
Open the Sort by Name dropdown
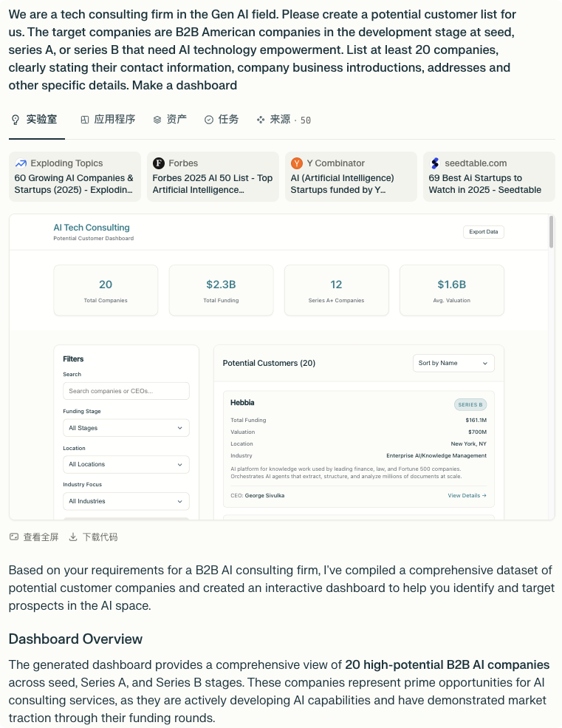click(453, 363)
